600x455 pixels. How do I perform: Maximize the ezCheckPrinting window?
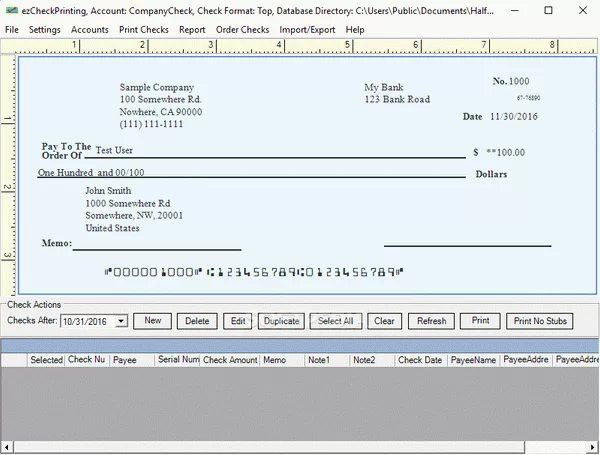click(548, 10)
